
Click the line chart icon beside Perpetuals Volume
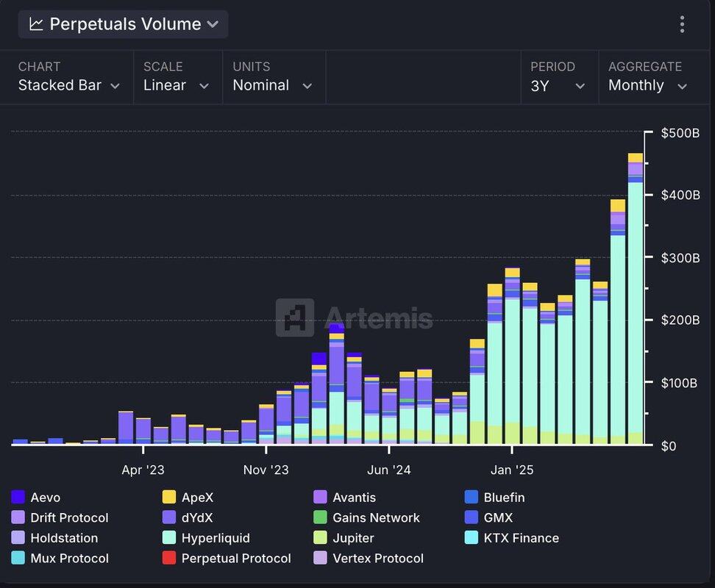click(36, 24)
